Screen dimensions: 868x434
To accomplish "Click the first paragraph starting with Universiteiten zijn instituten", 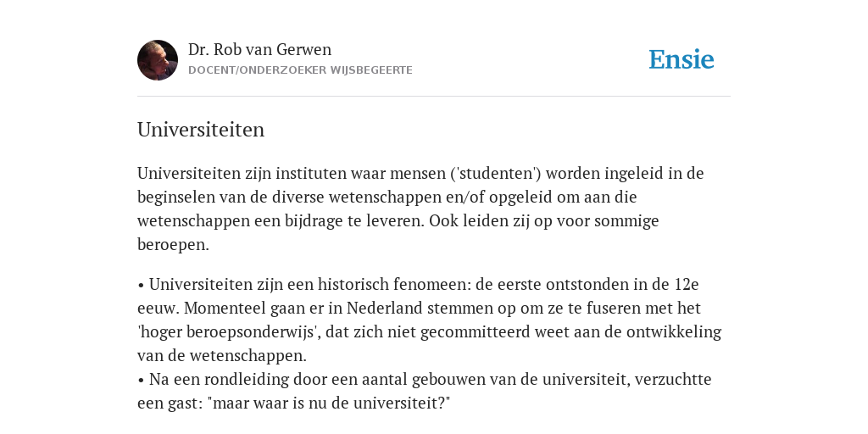I will [420, 209].
